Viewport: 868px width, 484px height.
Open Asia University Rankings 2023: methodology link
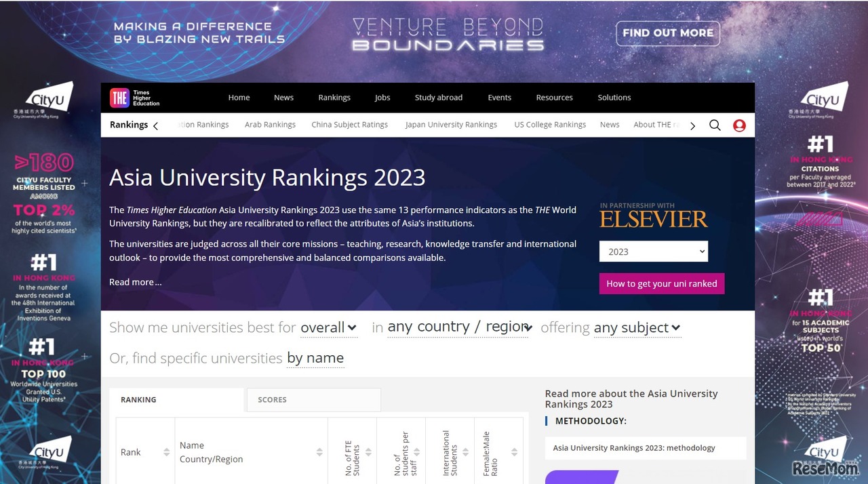[x=646, y=448]
